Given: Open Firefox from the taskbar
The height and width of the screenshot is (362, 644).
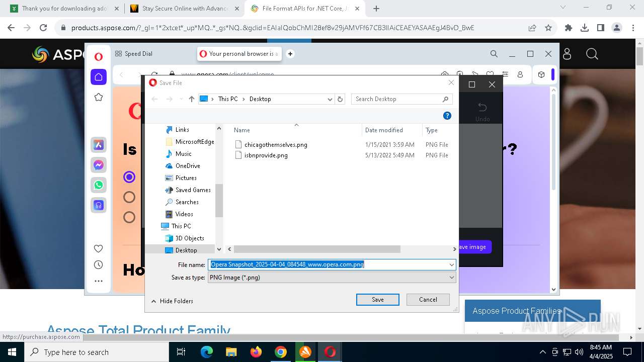Looking at the screenshot, I should (256, 352).
